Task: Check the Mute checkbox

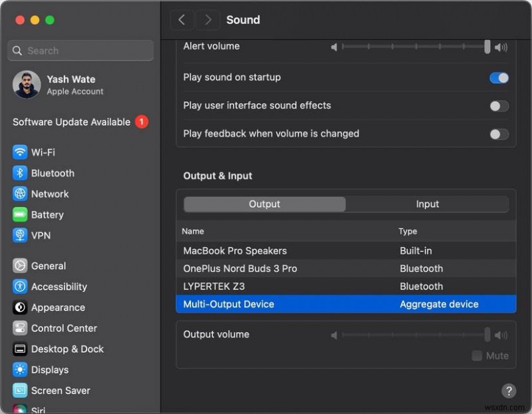Action: (477, 355)
